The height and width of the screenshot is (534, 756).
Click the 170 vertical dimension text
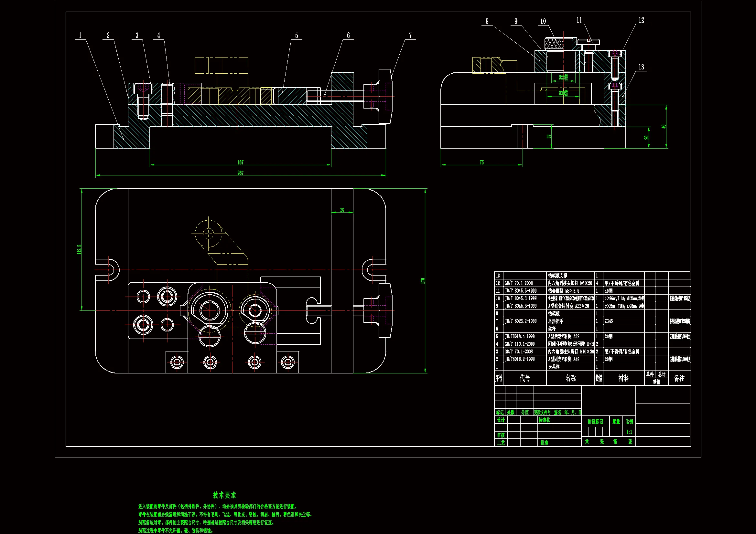[x=422, y=281]
